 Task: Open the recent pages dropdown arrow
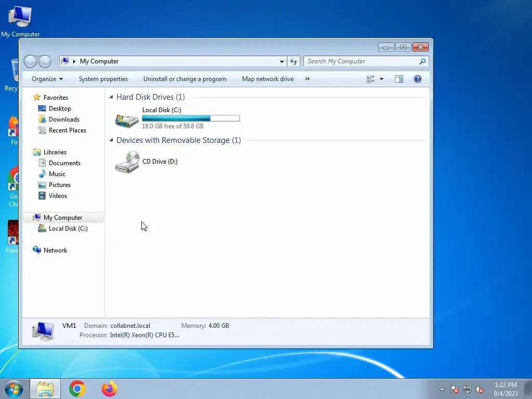click(55, 61)
